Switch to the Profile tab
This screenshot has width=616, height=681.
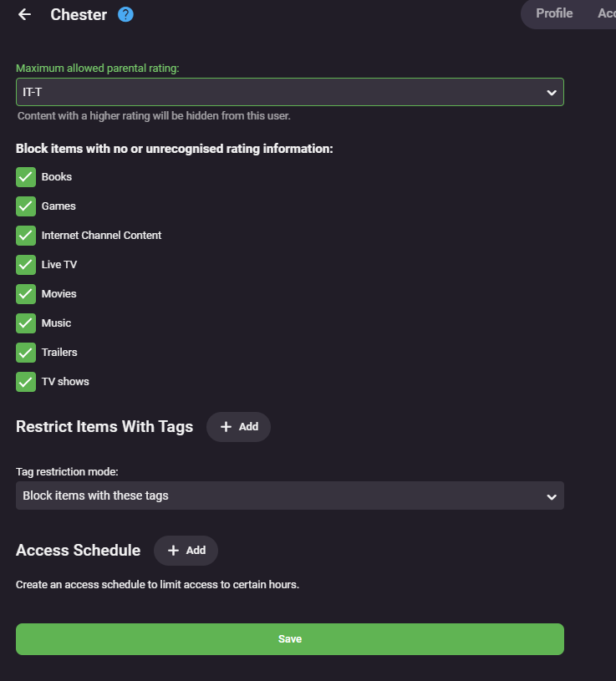tap(554, 13)
